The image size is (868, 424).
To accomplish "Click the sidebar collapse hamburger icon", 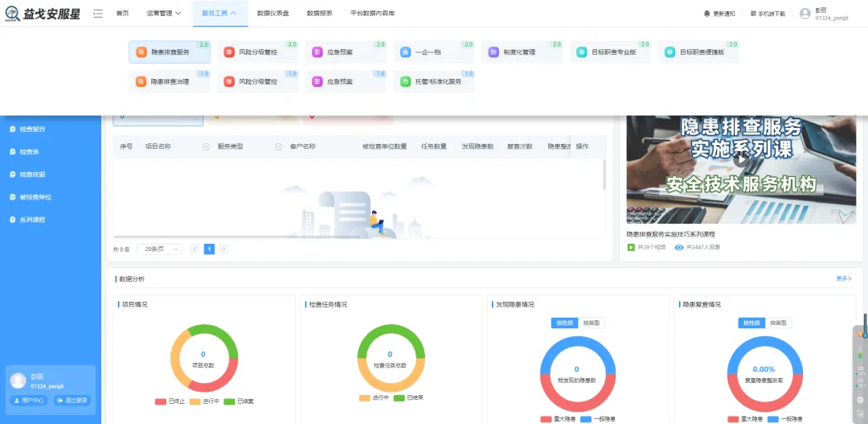I will click(x=98, y=14).
